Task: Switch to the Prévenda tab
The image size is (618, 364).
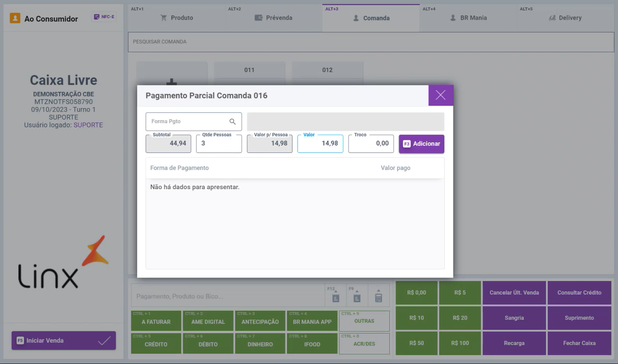Action: tap(274, 18)
